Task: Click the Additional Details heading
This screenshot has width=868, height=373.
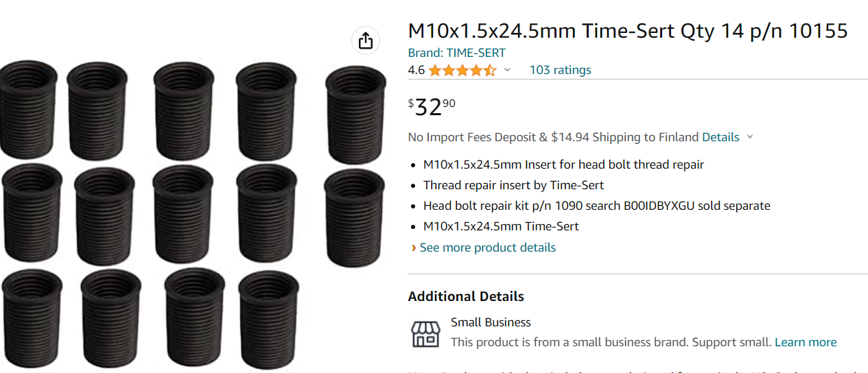Action: coord(466,297)
